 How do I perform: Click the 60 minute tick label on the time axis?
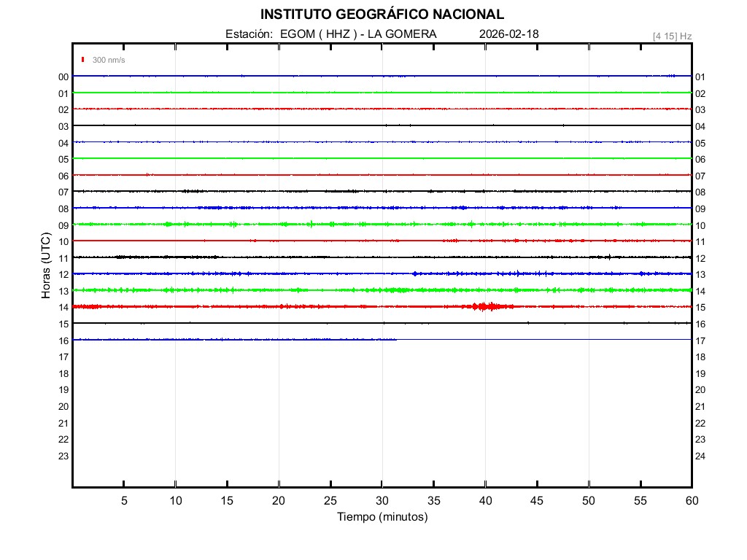point(692,501)
